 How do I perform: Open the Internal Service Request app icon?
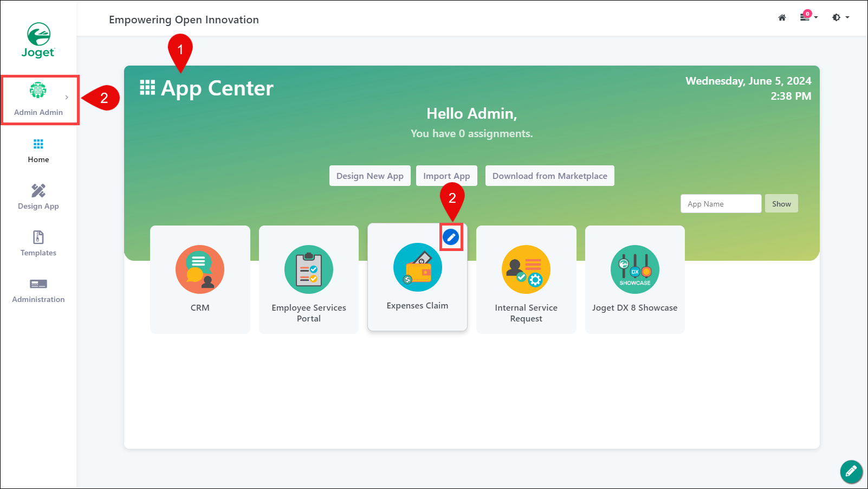click(x=526, y=269)
